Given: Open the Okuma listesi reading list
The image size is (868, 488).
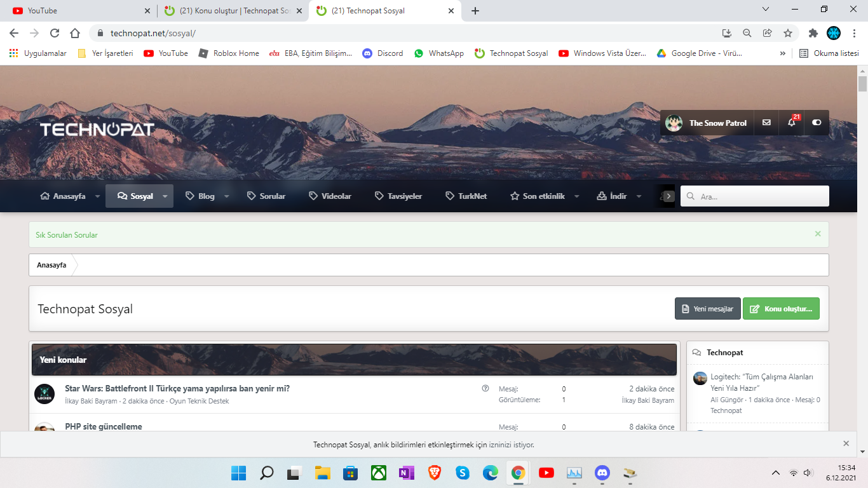Looking at the screenshot, I should pyautogui.click(x=829, y=53).
